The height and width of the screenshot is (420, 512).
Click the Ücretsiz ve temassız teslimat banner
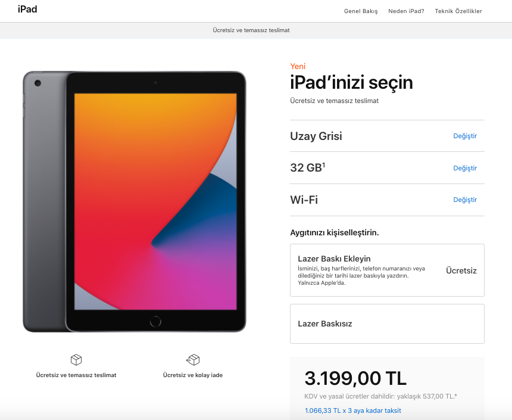click(x=251, y=30)
